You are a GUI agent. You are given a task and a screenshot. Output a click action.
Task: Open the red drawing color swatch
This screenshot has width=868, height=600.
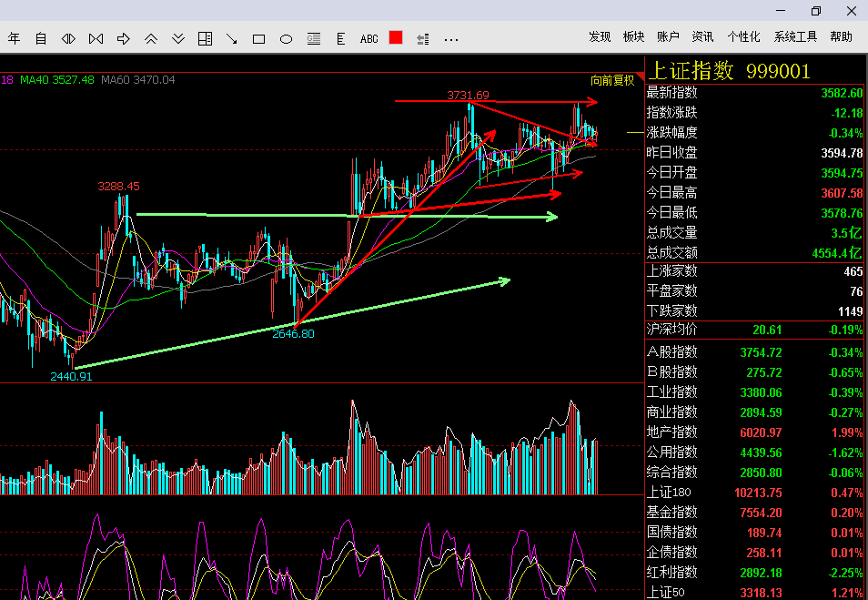pyautogui.click(x=396, y=37)
